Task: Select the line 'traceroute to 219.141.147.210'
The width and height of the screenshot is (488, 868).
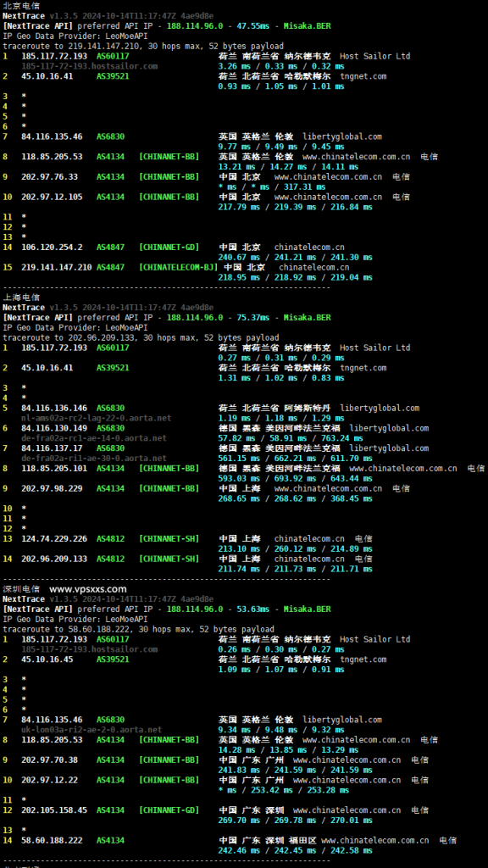Action: tap(143, 46)
